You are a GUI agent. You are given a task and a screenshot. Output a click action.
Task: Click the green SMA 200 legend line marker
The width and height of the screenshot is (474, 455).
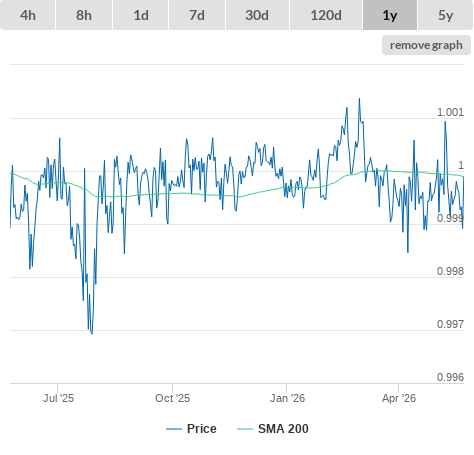(x=245, y=429)
